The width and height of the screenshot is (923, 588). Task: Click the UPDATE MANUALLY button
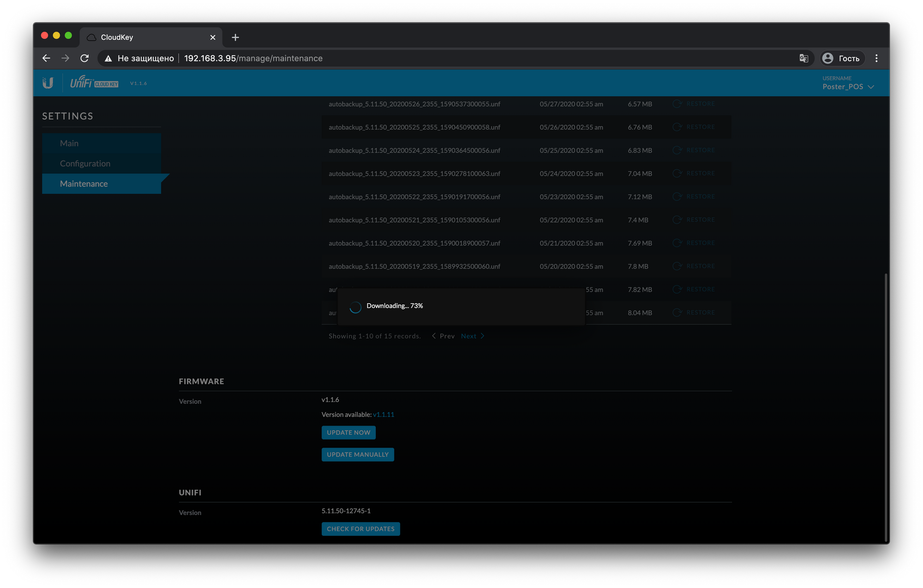pyautogui.click(x=358, y=455)
